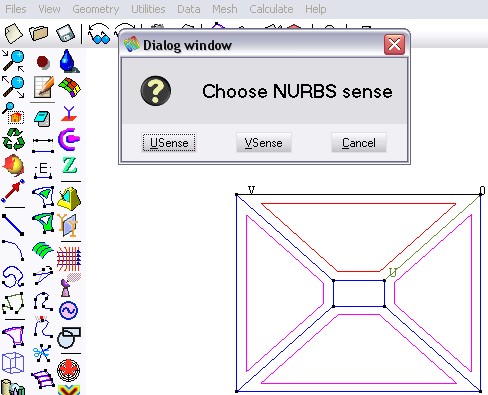This screenshot has width=488, height=395.
Task: Click the green recycle redraw icon
Action: click(13, 139)
